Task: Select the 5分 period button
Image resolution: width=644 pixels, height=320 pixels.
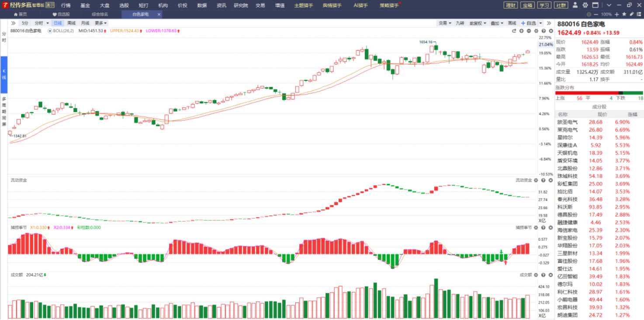Action: coord(25,23)
